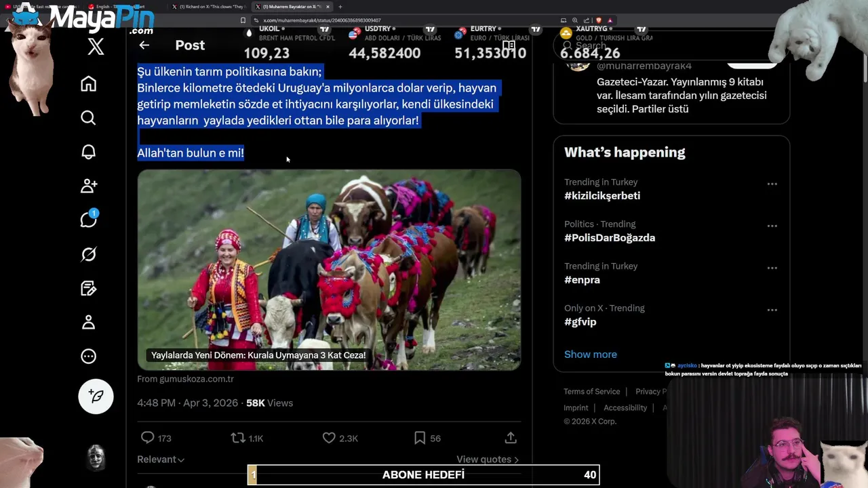Viewport: 868px width, 488px height.
Task: Open Chat messages icon with badge
Action: point(88,220)
